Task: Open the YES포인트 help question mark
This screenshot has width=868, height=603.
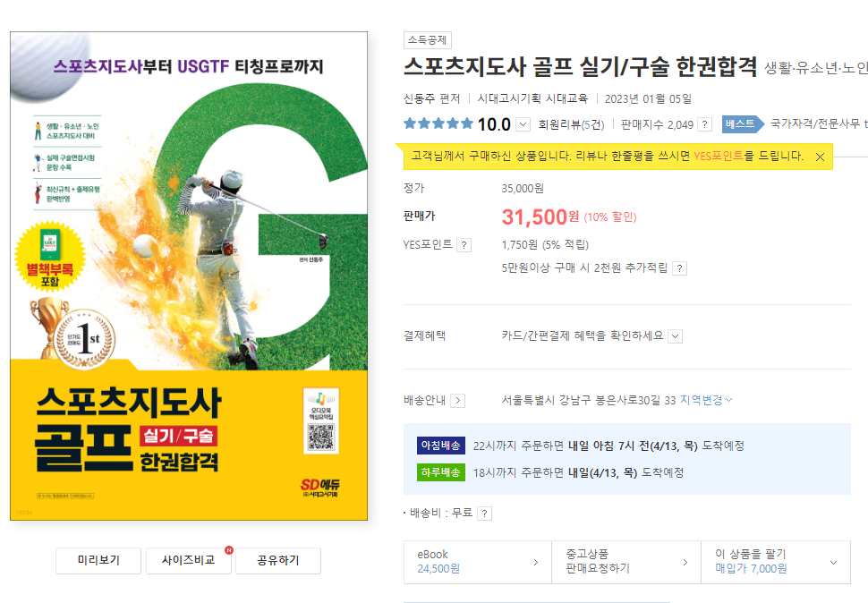Action: [x=464, y=245]
